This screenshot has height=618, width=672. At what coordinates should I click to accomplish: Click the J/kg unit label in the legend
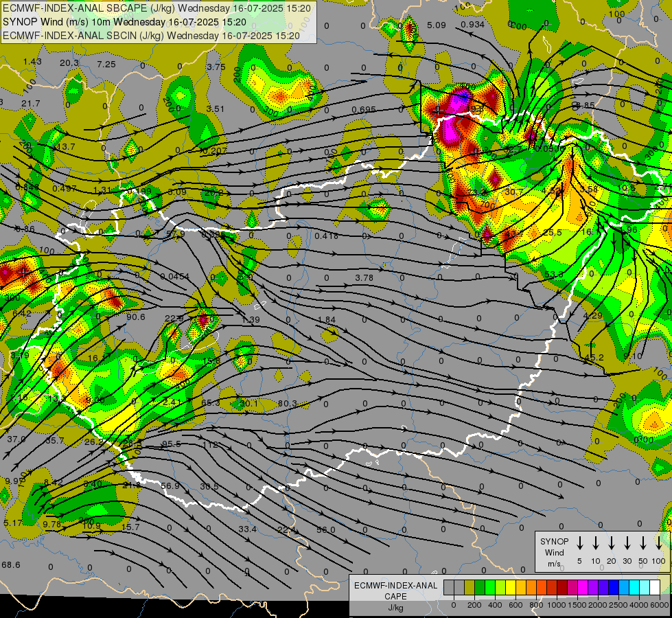395,608
